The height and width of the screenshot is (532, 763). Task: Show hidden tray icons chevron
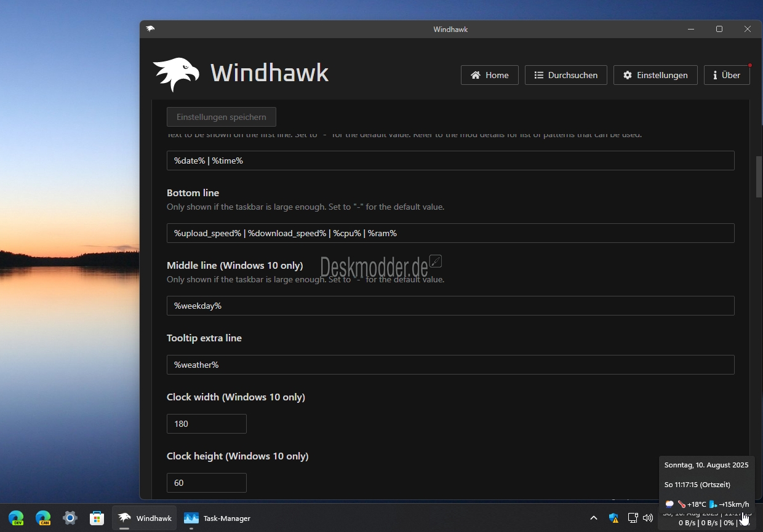(594, 518)
